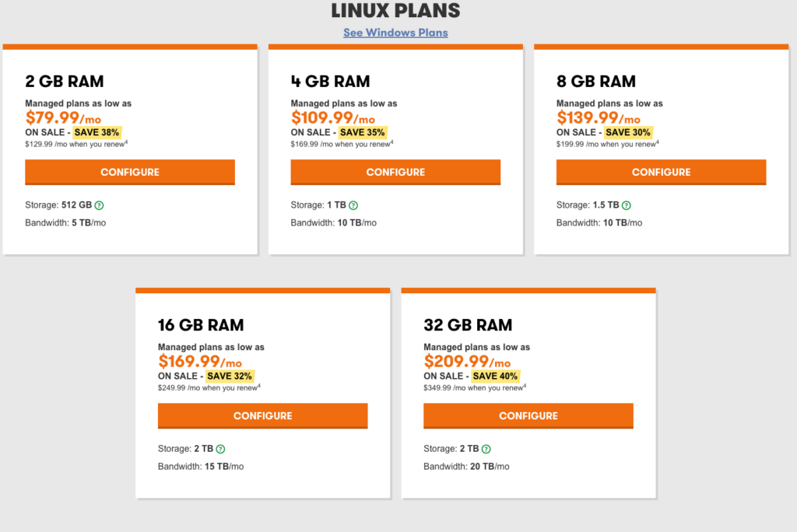Viewport: 797px width, 532px height.
Task: Click the SAVE 38% sale badge
Action: tap(97, 132)
